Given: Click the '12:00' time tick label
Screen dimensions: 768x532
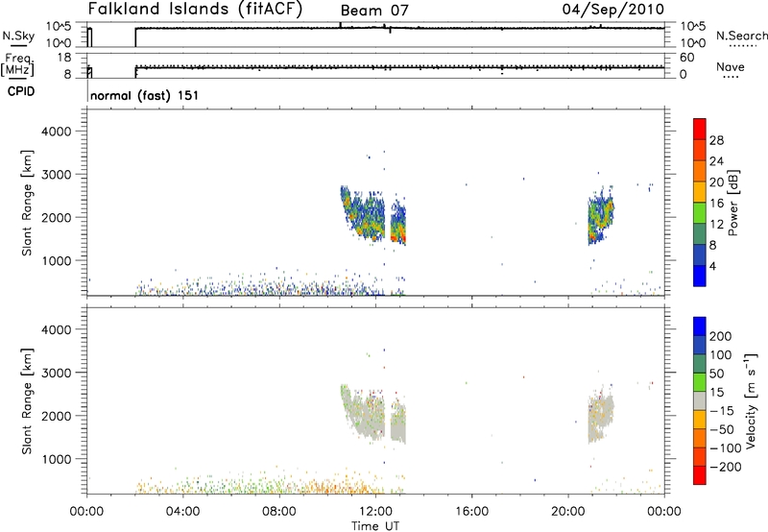Looking at the screenshot, I should [x=375, y=512].
